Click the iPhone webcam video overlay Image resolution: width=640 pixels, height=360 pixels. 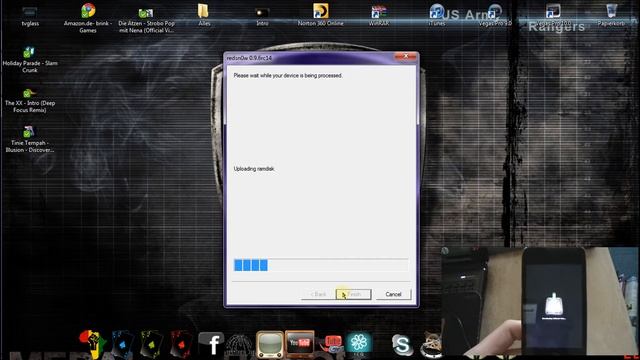point(540,301)
